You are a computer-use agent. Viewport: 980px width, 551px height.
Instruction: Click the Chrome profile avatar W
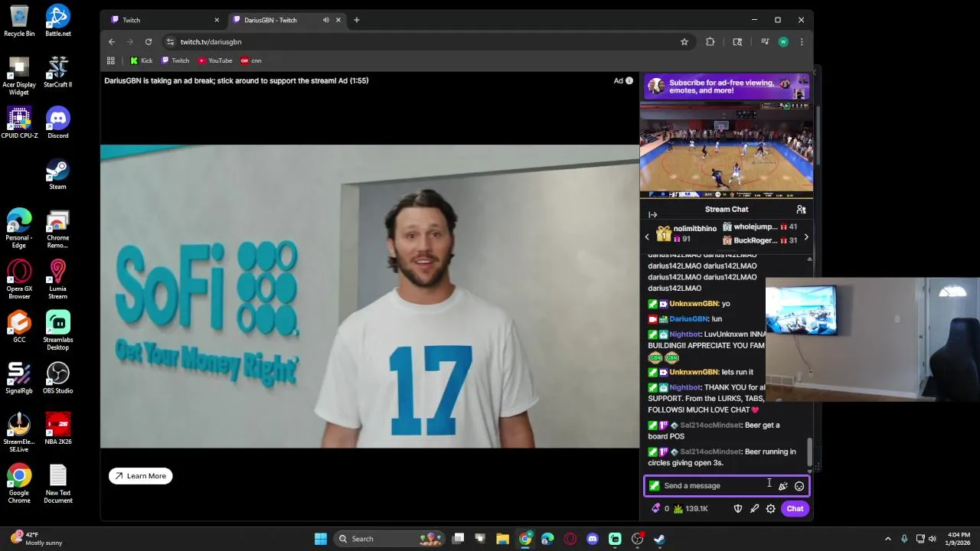(783, 42)
